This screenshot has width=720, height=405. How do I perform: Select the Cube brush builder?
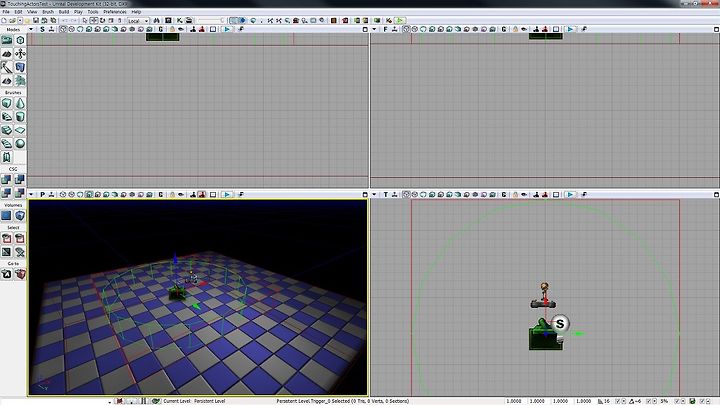tap(6, 103)
